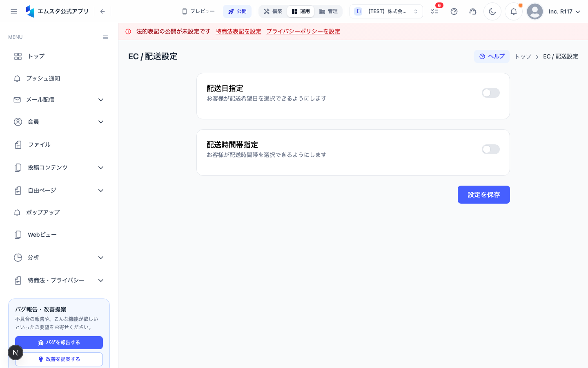Click the user avatar

pyautogui.click(x=535, y=11)
